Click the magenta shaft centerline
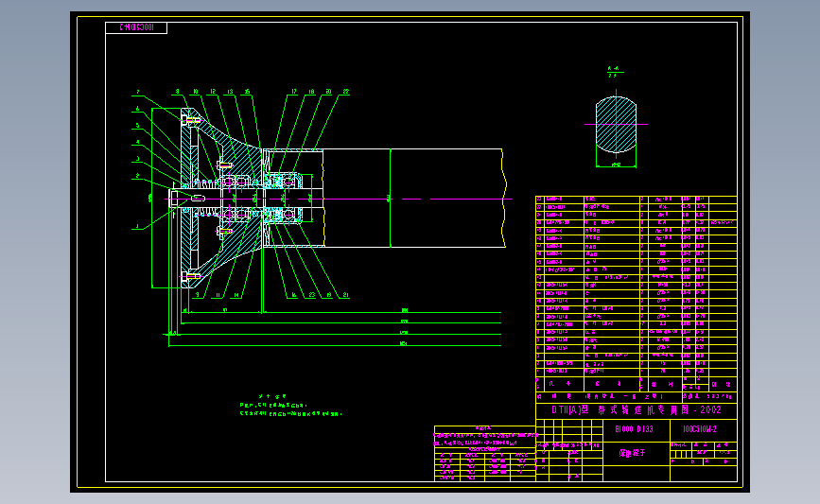820x504 pixels. click(340, 199)
